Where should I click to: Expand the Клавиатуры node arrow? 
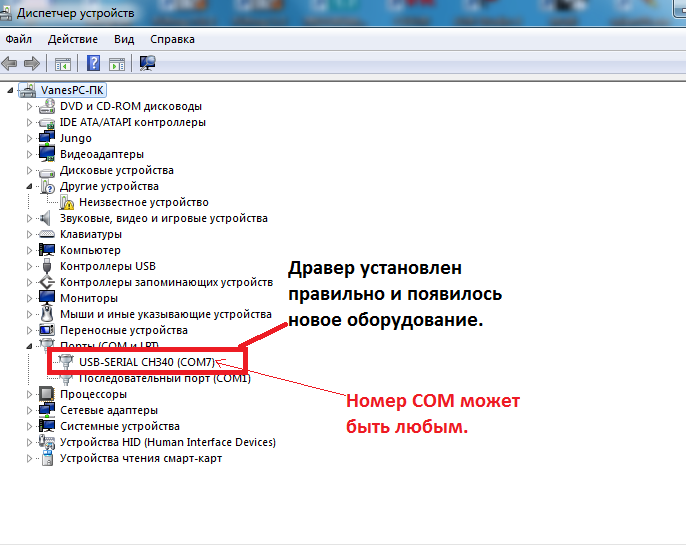tap(29, 234)
